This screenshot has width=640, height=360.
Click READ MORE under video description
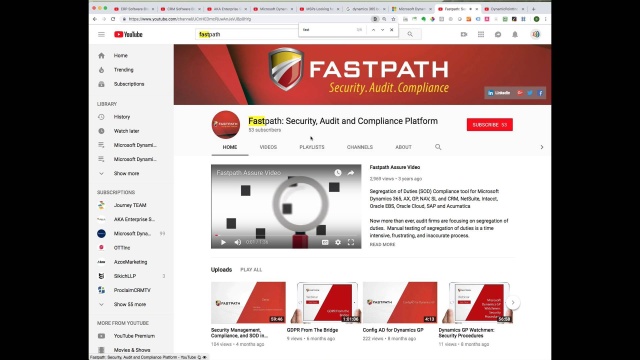tap(382, 244)
